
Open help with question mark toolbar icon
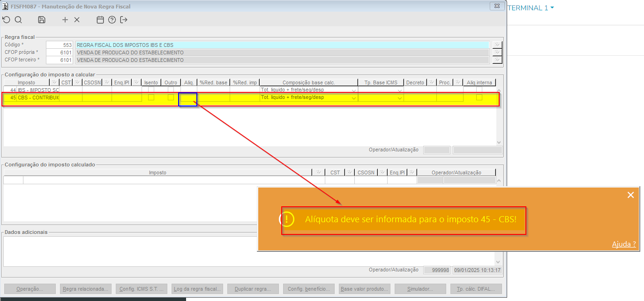[x=112, y=20]
